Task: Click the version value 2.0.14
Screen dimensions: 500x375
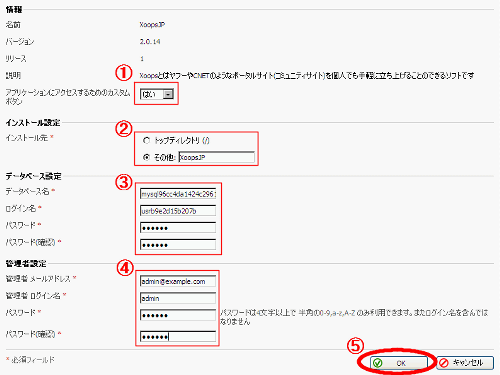Action: pos(150,42)
